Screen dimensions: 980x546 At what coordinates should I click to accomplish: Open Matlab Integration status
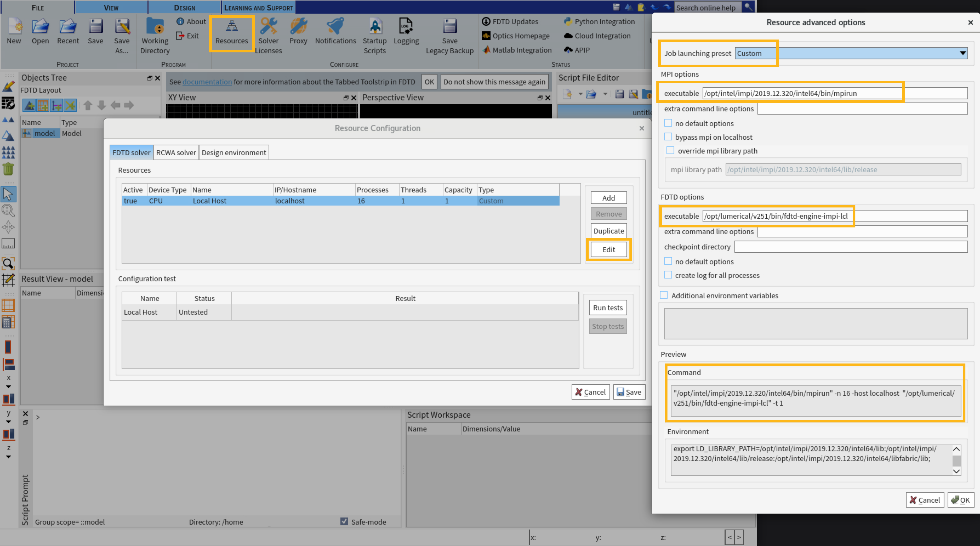tap(517, 50)
